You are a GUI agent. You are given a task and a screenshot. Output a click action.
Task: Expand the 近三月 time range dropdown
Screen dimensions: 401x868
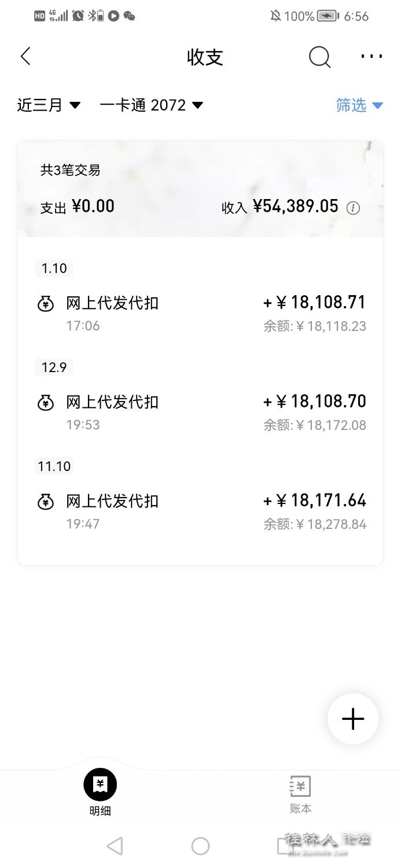[49, 105]
